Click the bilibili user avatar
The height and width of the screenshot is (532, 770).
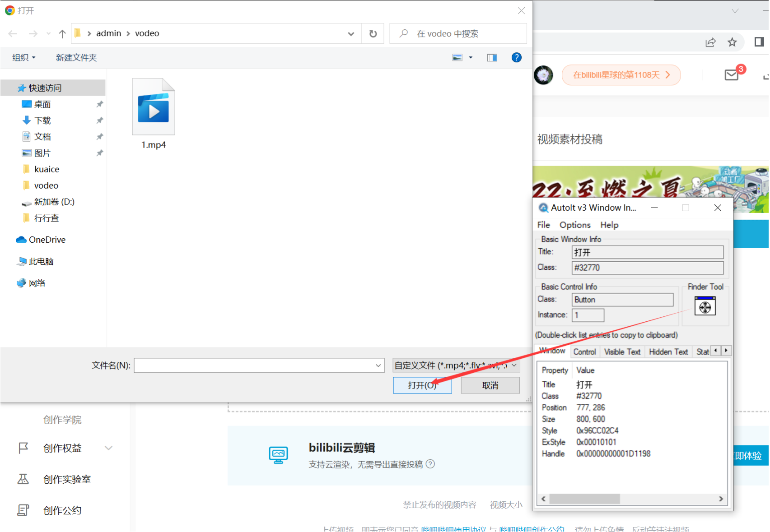(x=543, y=75)
